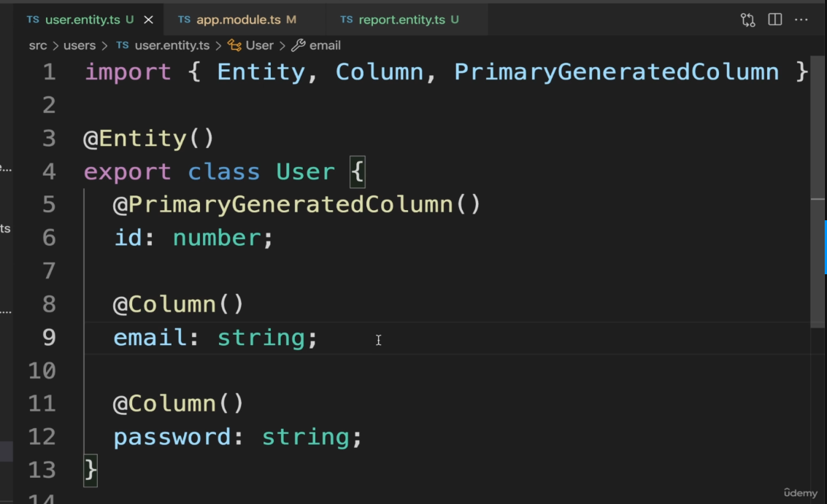Screen dimensions: 827x504
Task: Select the User class breadcrumb
Action: [260, 45]
